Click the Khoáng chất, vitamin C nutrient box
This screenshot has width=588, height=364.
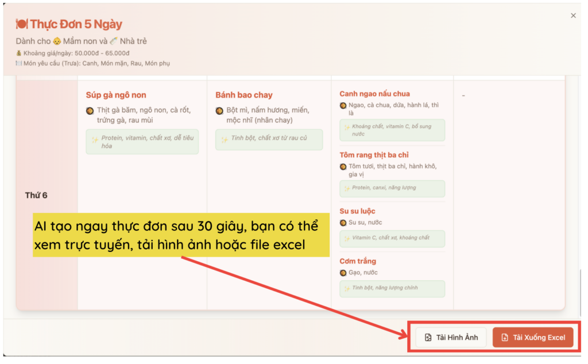click(392, 130)
